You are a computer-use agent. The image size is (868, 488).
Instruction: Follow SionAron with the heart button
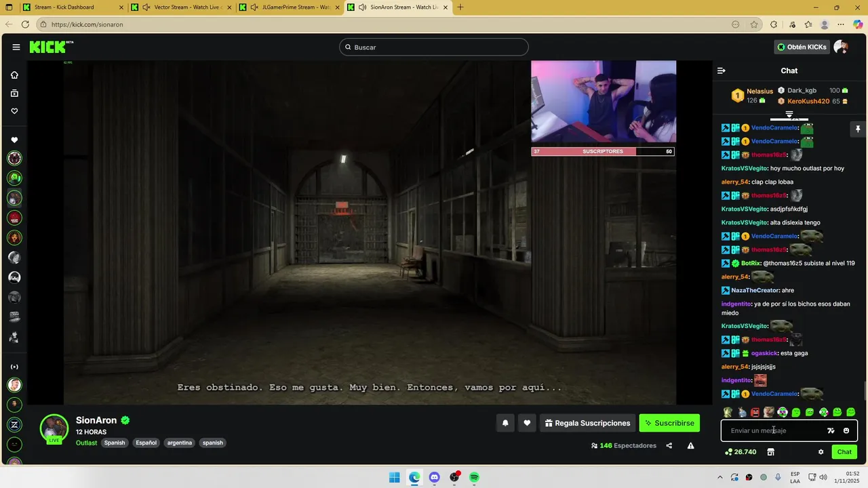coord(527,423)
